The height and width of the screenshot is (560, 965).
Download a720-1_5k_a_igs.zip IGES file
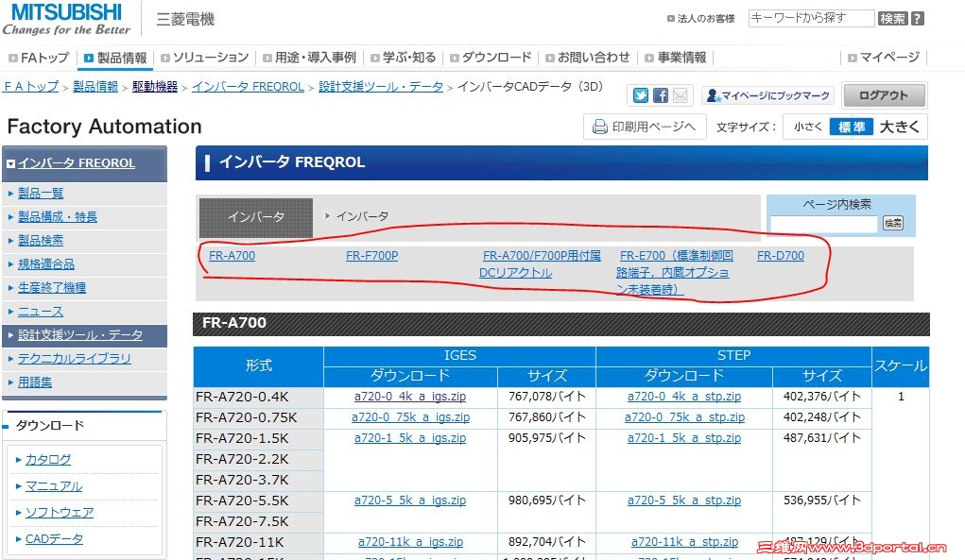pos(410,438)
